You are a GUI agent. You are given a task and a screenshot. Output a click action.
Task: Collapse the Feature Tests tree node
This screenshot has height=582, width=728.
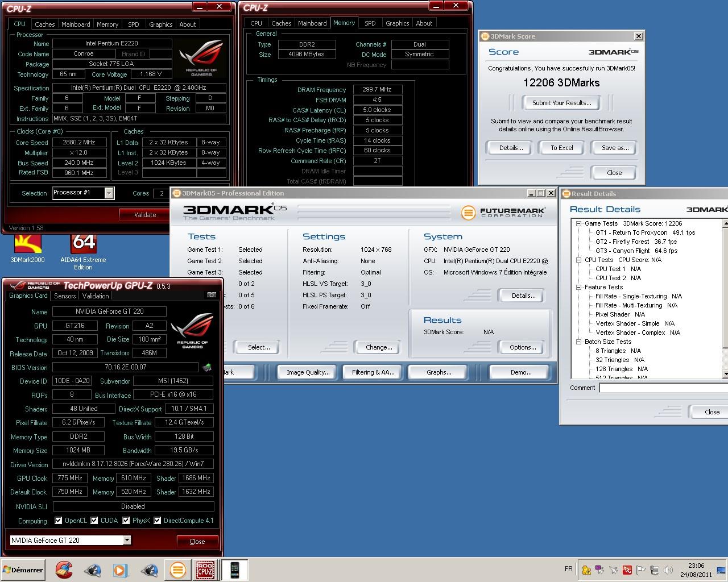tap(578, 287)
